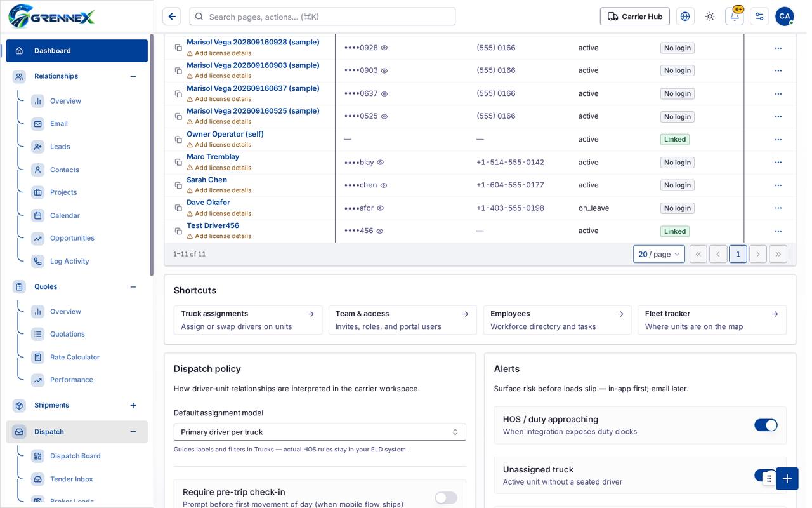812x508 pixels.
Task: Reveal masked value ••••blay with eye icon
Action: point(380,163)
